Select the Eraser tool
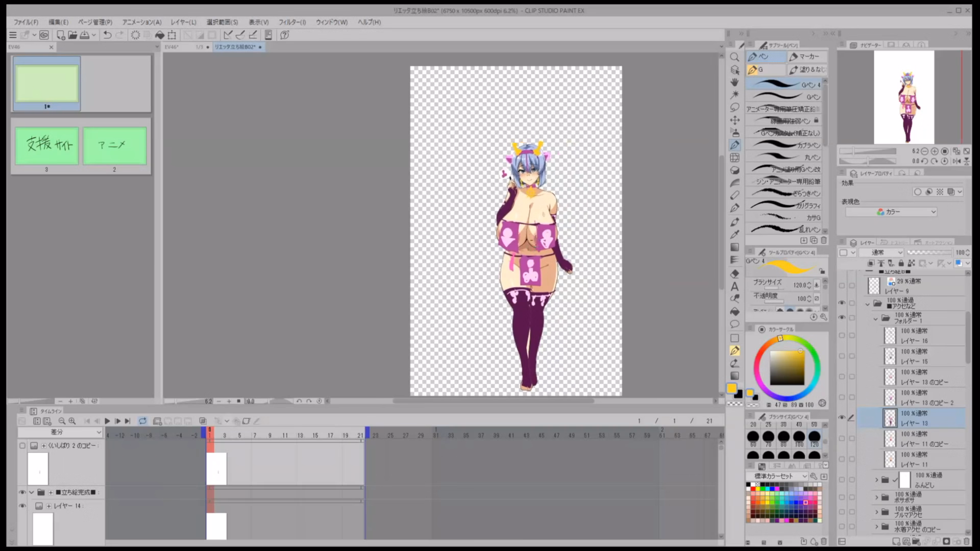980x551 pixels. click(734, 273)
